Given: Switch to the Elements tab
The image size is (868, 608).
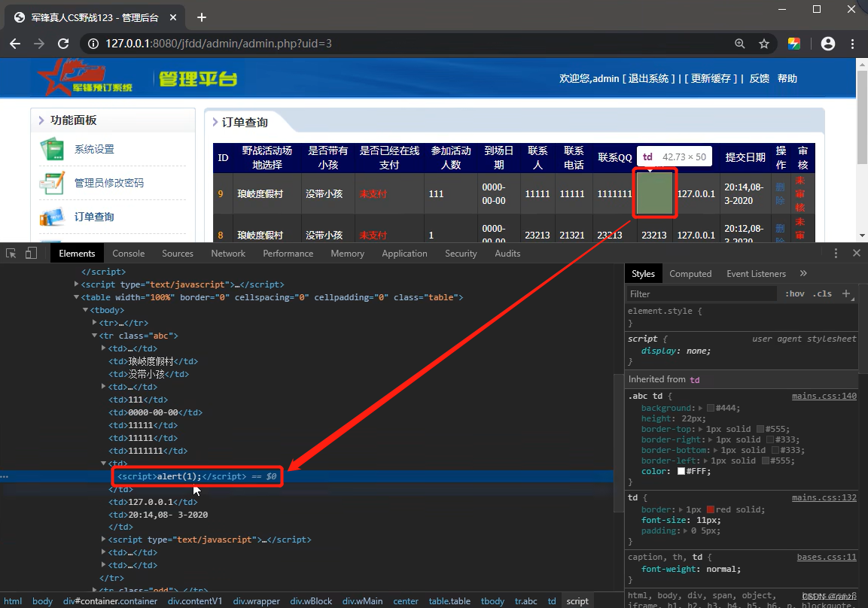Looking at the screenshot, I should pyautogui.click(x=77, y=254).
